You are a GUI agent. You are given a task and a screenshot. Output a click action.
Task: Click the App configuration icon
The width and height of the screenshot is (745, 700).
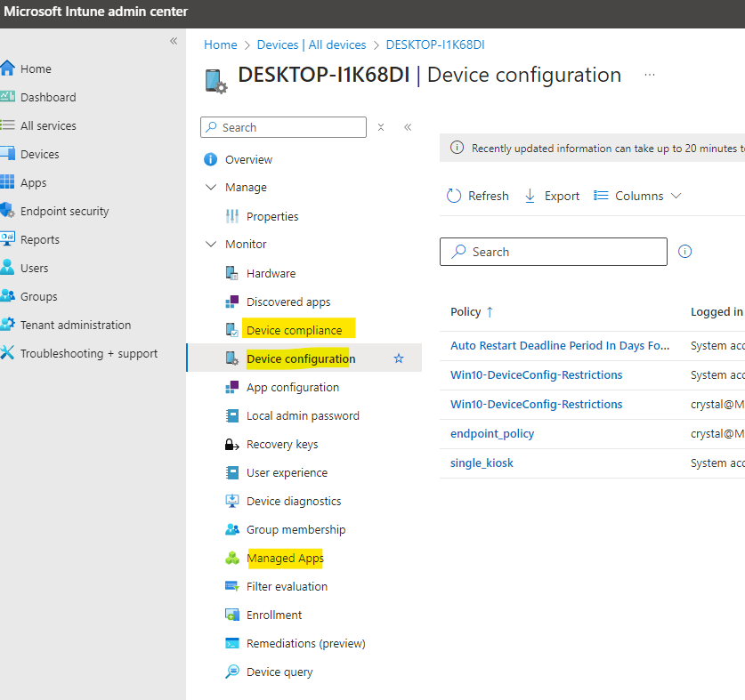[x=231, y=388]
